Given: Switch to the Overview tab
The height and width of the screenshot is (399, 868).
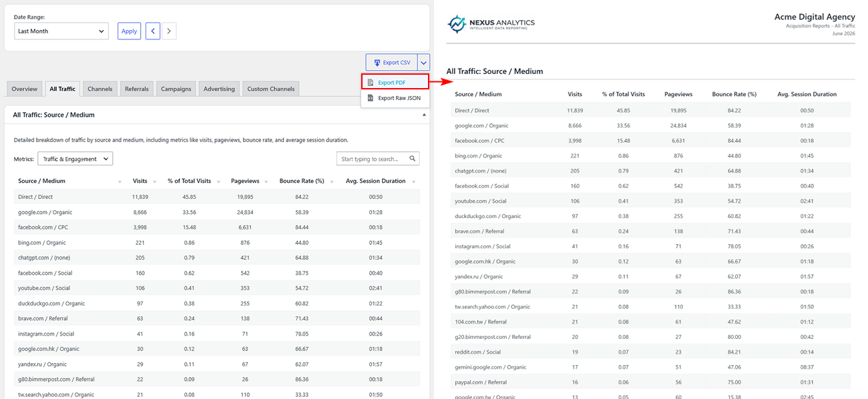Looking at the screenshot, I should pos(25,89).
